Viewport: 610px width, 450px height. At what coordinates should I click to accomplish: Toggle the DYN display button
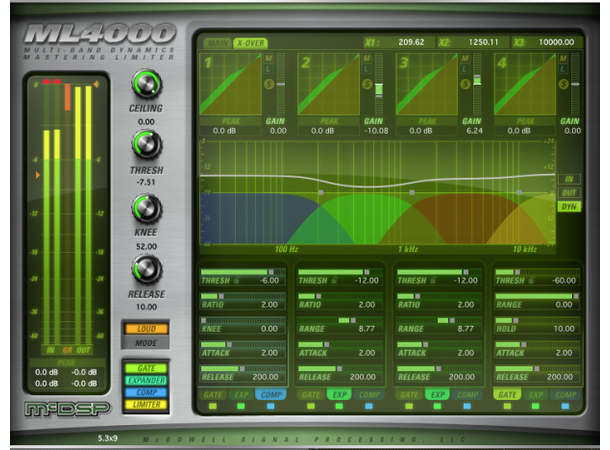569,207
